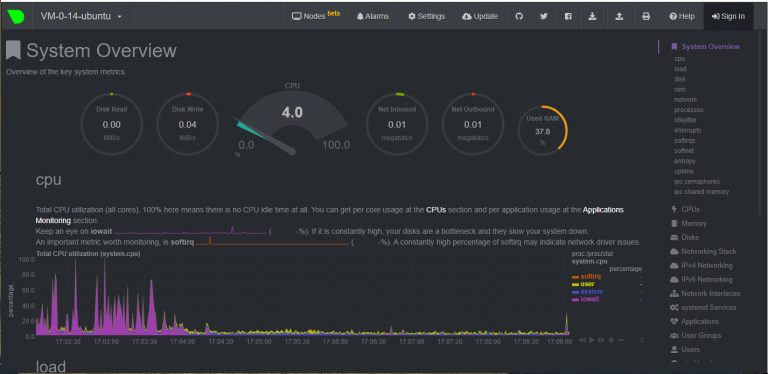Image resolution: width=768 pixels, height=374 pixels.
Task: Click the Sign In button
Action: click(x=728, y=16)
